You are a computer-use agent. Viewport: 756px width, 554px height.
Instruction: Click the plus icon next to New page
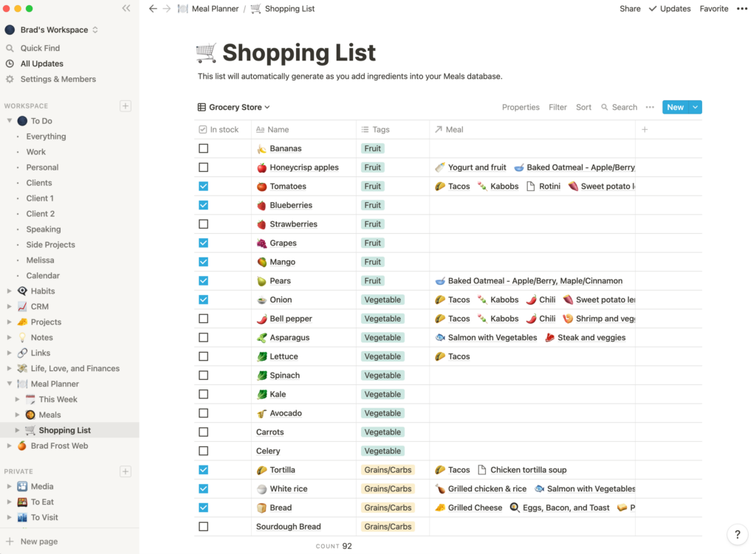(10, 541)
